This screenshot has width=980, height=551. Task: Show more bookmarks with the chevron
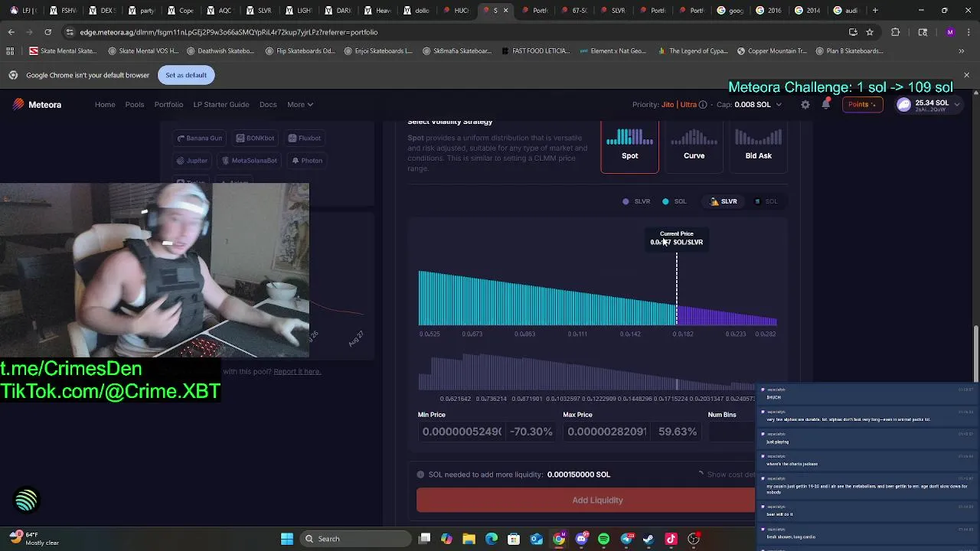click(961, 51)
